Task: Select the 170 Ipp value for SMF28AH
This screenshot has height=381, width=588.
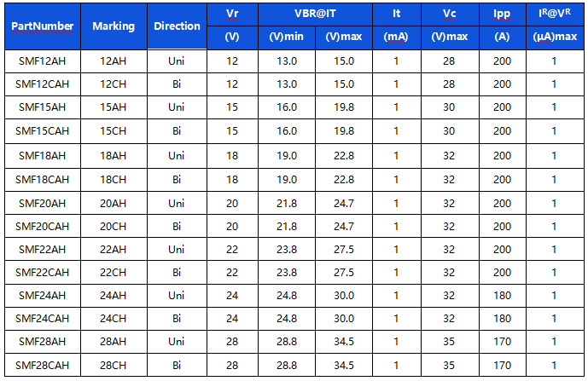Action: [502, 342]
